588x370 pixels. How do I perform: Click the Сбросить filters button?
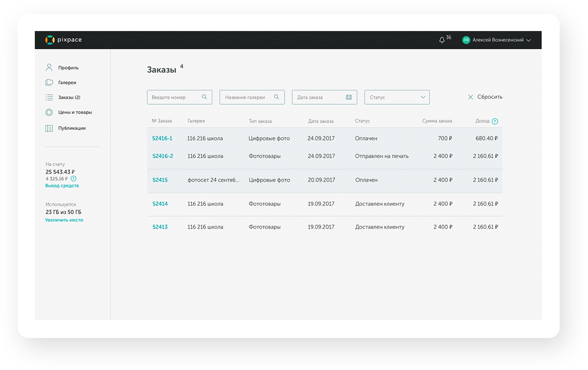[x=485, y=97]
